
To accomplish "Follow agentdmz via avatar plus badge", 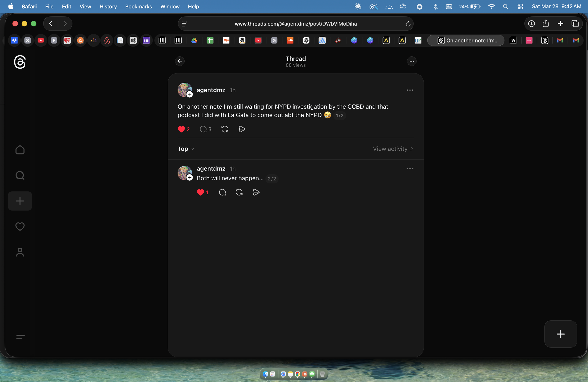I will 190,94.
